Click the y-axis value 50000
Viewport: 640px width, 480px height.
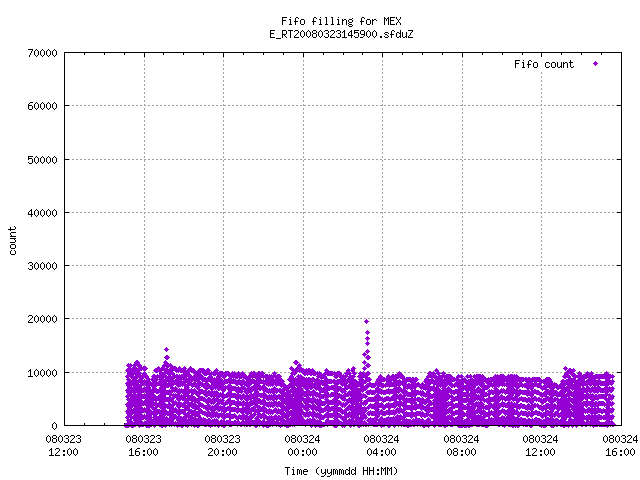[x=42, y=160]
